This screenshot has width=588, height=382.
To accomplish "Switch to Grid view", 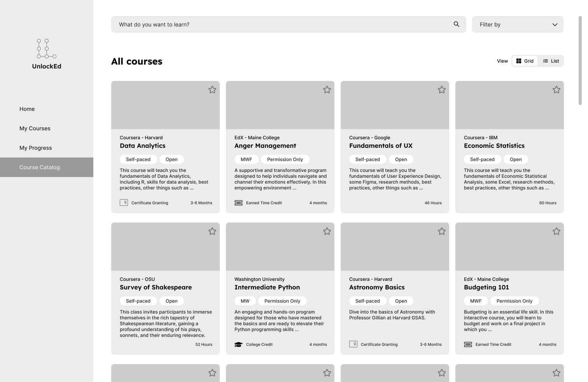I will (525, 61).
